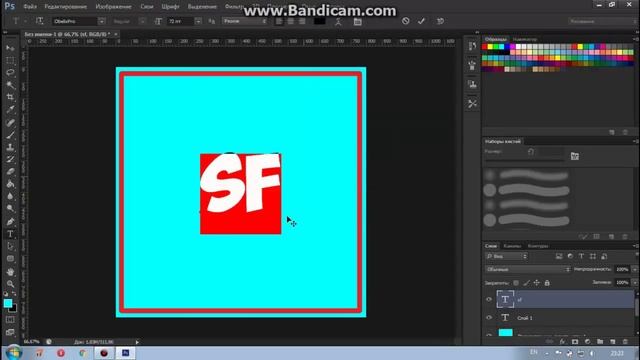The width and height of the screenshot is (640, 360).
Task: Open the Выделение menu
Action: 202,7
